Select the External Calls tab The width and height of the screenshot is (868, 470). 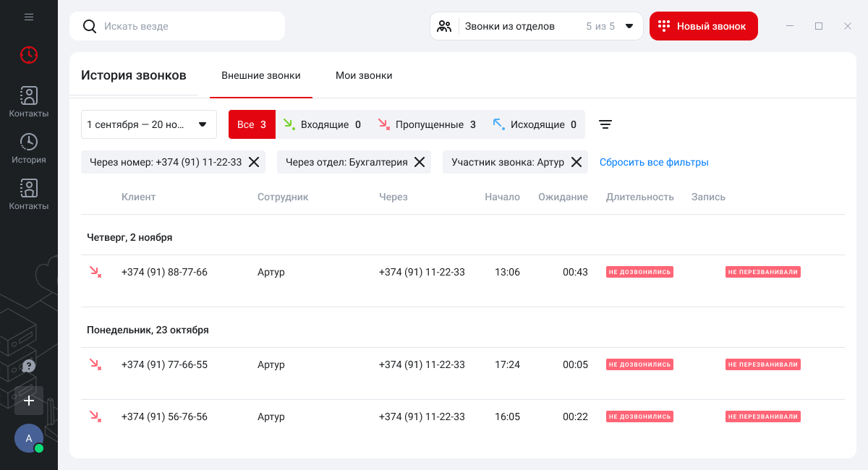(x=260, y=75)
